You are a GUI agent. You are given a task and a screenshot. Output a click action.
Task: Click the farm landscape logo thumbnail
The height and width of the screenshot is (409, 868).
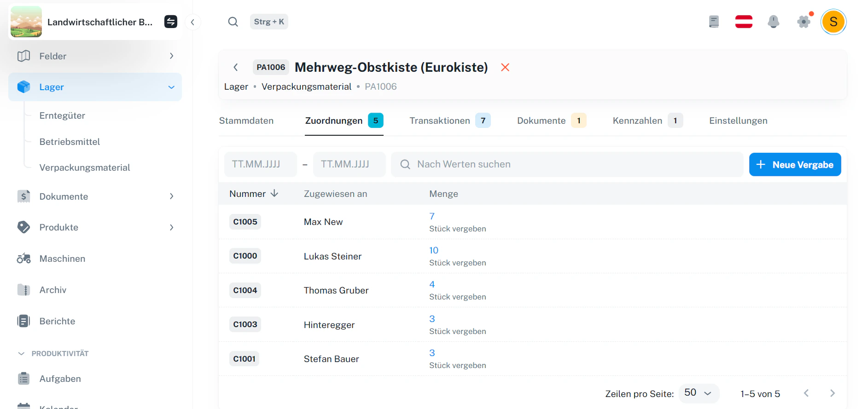pos(26,22)
